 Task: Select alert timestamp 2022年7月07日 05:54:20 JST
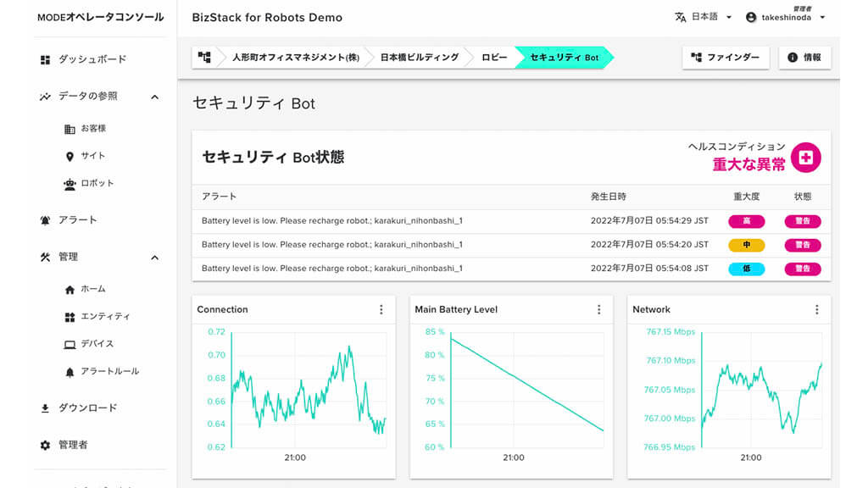(x=649, y=245)
